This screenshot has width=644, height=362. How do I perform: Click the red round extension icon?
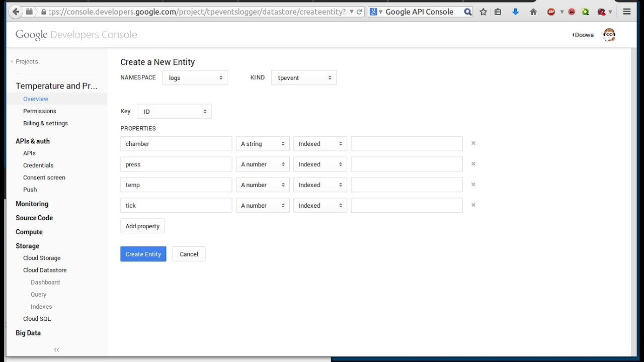coord(572,12)
